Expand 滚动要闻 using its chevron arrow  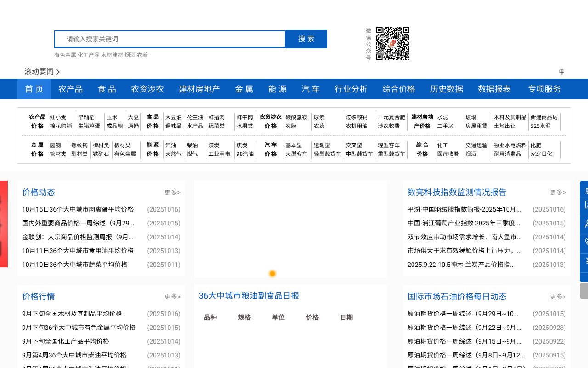pyautogui.click(x=58, y=72)
